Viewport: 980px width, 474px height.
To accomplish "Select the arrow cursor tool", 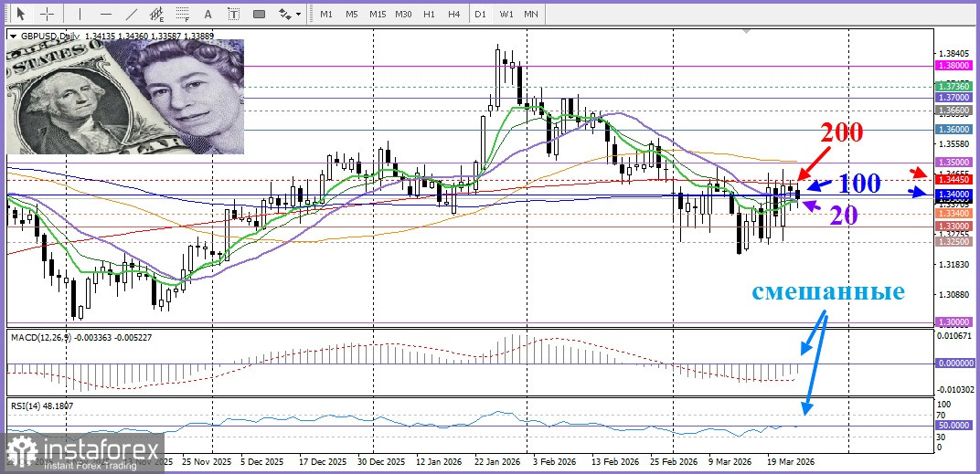I will [x=20, y=14].
